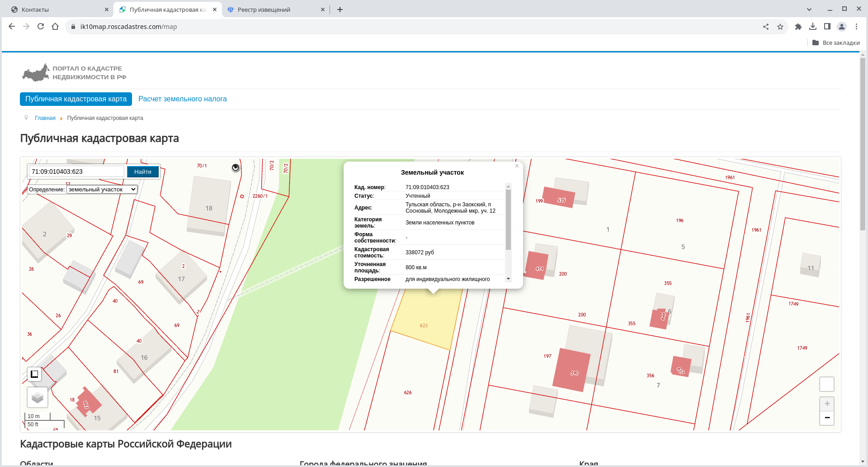This screenshot has width=868, height=467.
Task: Click the popup scrollbar down arrow
Action: click(x=509, y=279)
